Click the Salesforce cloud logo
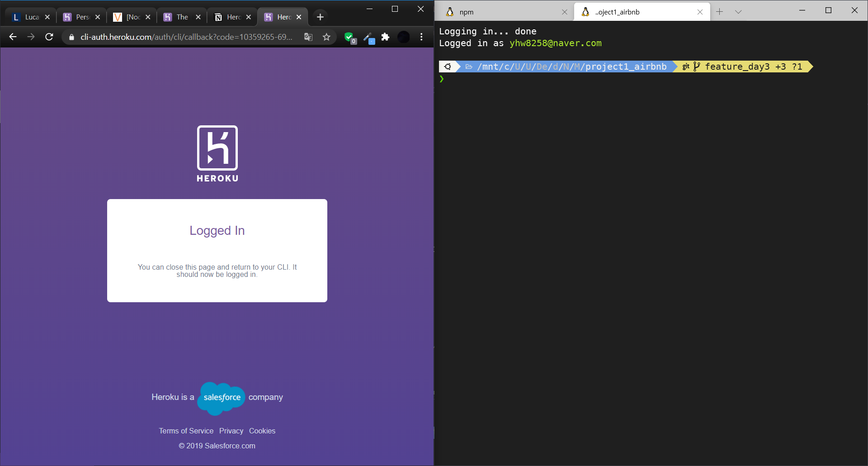 (x=222, y=398)
